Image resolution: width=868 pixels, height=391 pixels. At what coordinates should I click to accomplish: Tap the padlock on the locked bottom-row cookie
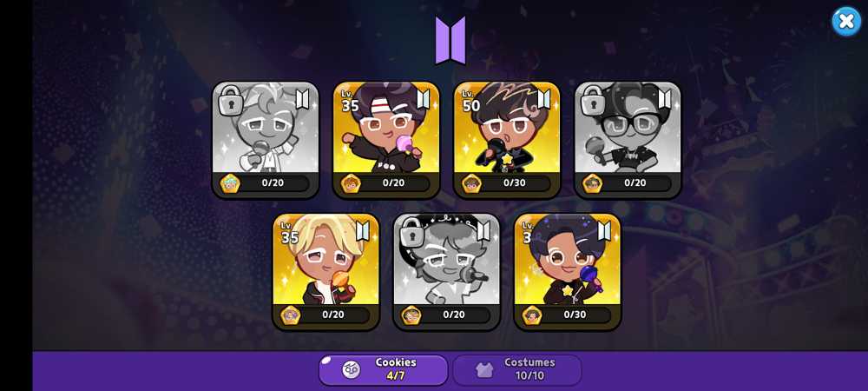coord(411,232)
